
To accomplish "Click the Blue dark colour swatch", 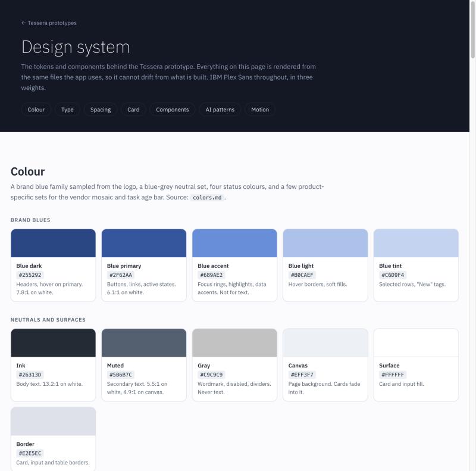I will pos(53,243).
